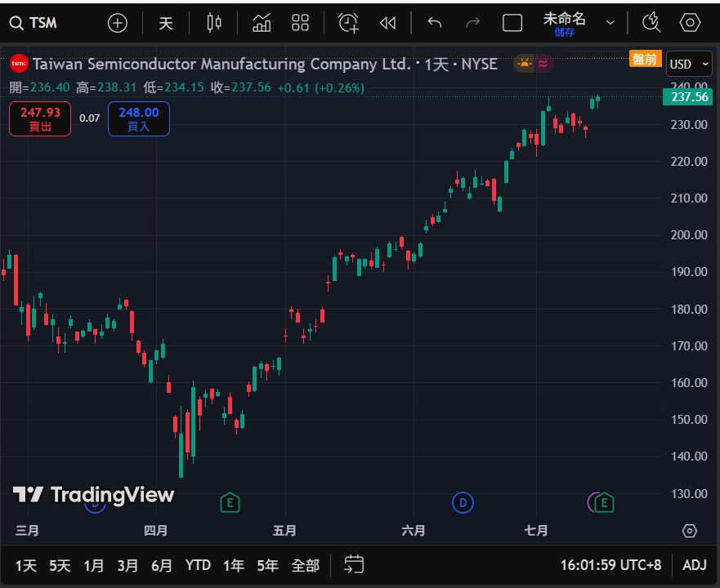The image size is (720, 588).
Task: Open the indicator templates grid icon
Action: 300,23
